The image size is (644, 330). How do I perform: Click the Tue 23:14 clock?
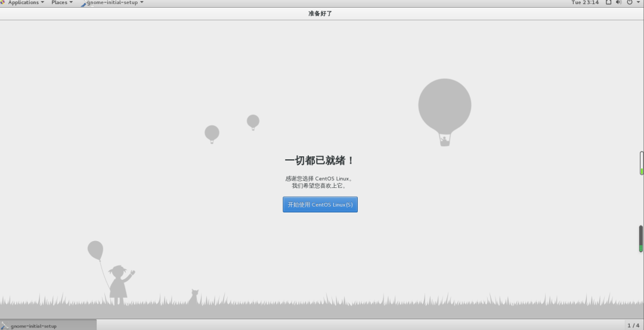coord(585,2)
